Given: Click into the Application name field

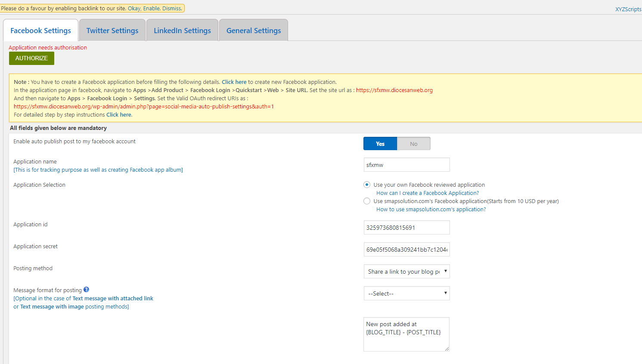Looking at the screenshot, I should click(x=406, y=165).
